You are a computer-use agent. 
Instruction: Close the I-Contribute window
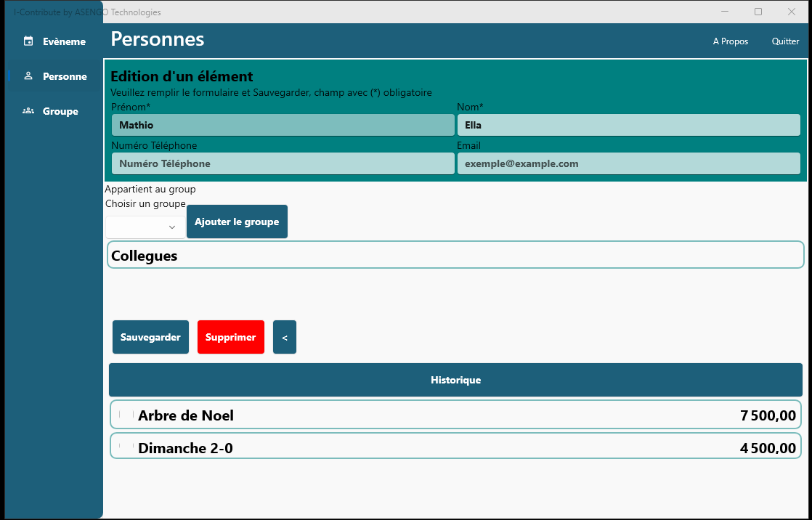792,12
